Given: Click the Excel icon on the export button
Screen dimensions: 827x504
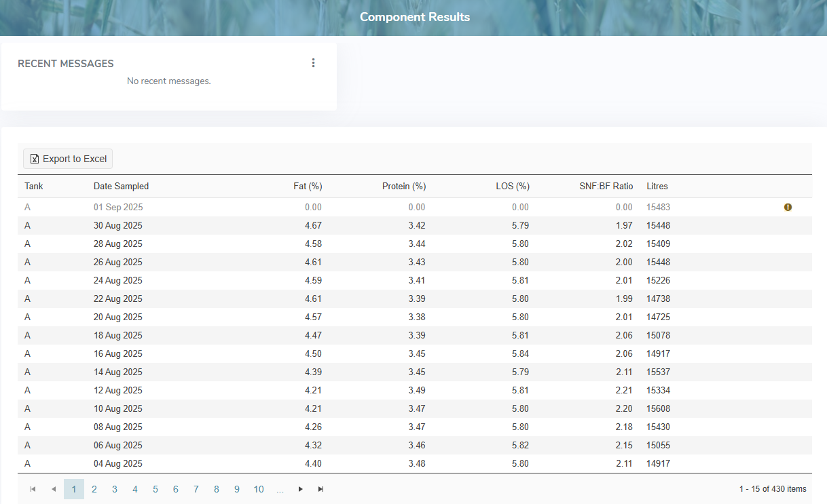Looking at the screenshot, I should (34, 159).
